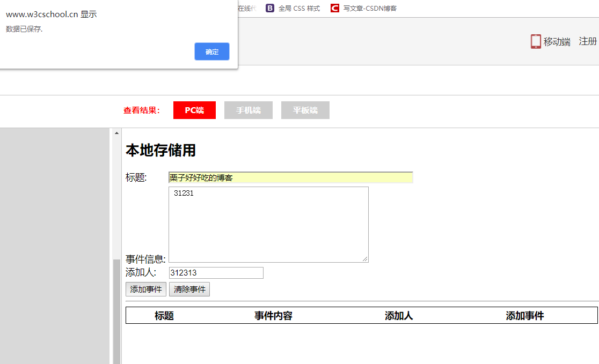Click the B icon beside 全局 CSS 样式
599x364 pixels.
click(269, 8)
